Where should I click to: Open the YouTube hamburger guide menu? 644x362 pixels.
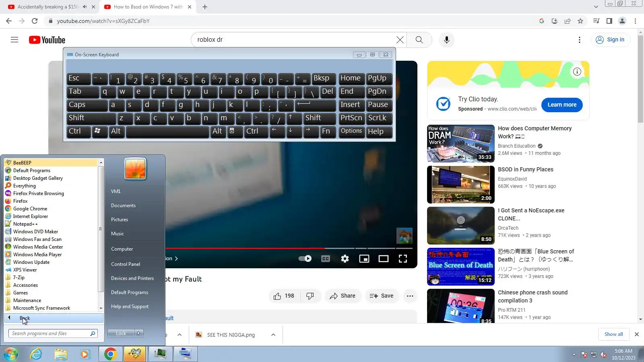pyautogui.click(x=14, y=39)
